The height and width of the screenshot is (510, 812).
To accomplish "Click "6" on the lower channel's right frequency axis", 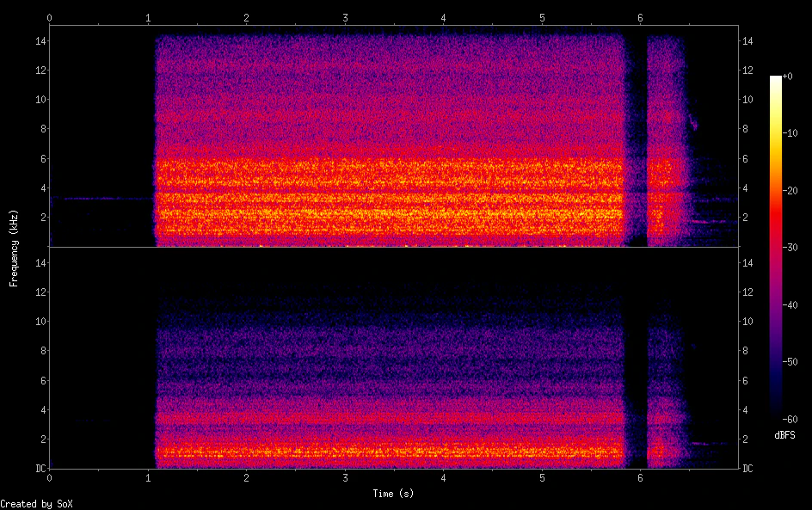I will point(745,381).
